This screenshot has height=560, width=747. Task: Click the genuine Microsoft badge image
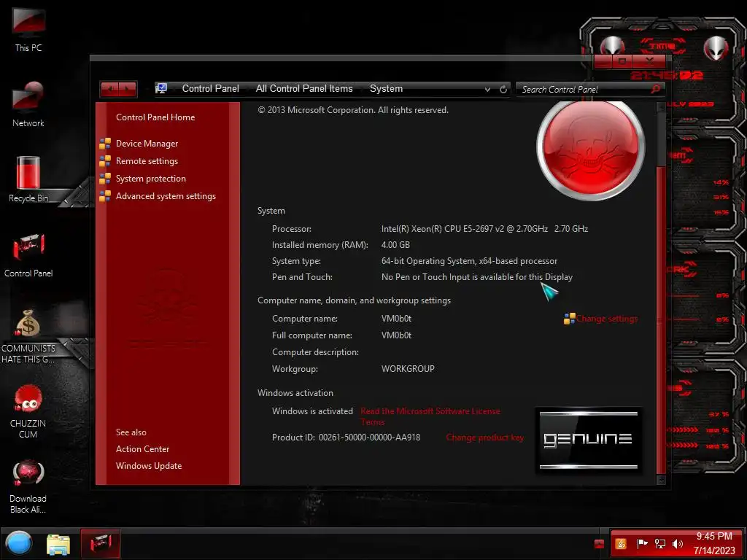click(x=589, y=440)
